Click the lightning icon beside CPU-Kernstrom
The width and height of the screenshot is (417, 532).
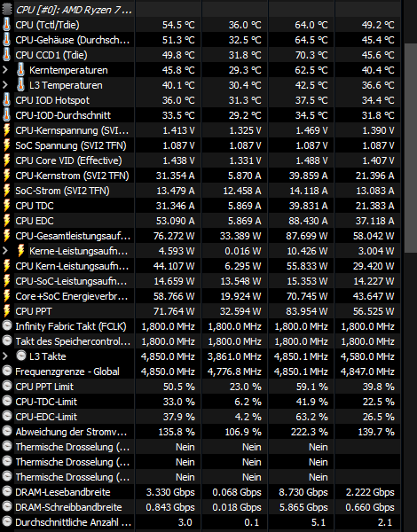click(x=6, y=176)
